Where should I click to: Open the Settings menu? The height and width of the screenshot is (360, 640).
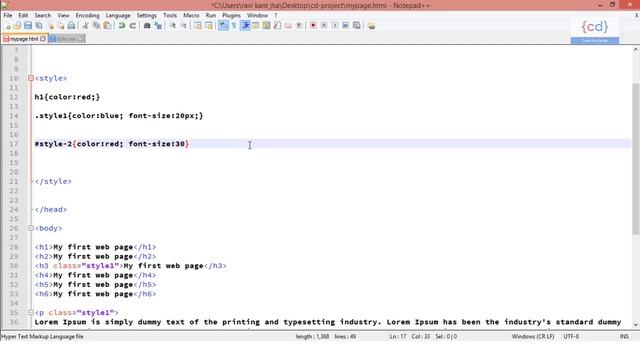coord(147,16)
